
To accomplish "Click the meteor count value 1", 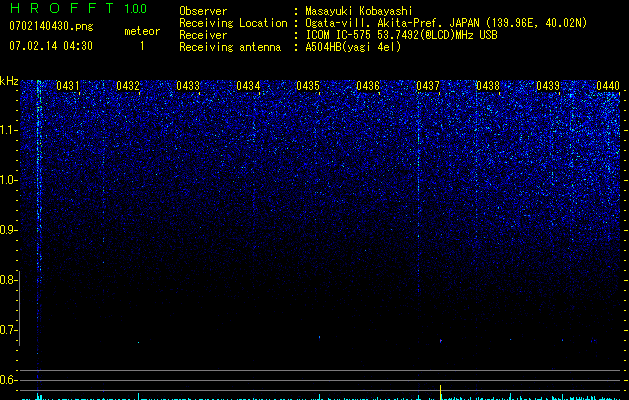I will pos(142,46).
